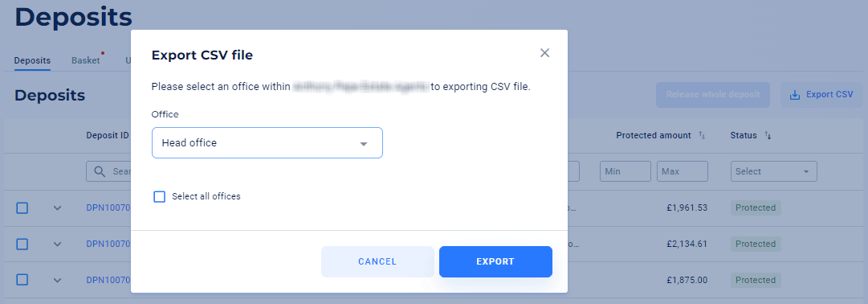The height and width of the screenshot is (304, 868).
Task: Open the Head office dropdown
Action: (267, 143)
